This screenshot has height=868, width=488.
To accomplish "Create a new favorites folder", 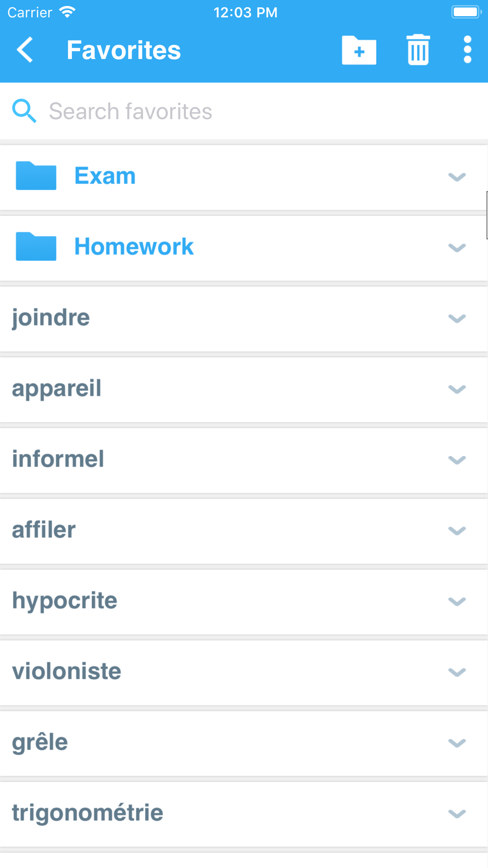I will pyautogui.click(x=359, y=50).
